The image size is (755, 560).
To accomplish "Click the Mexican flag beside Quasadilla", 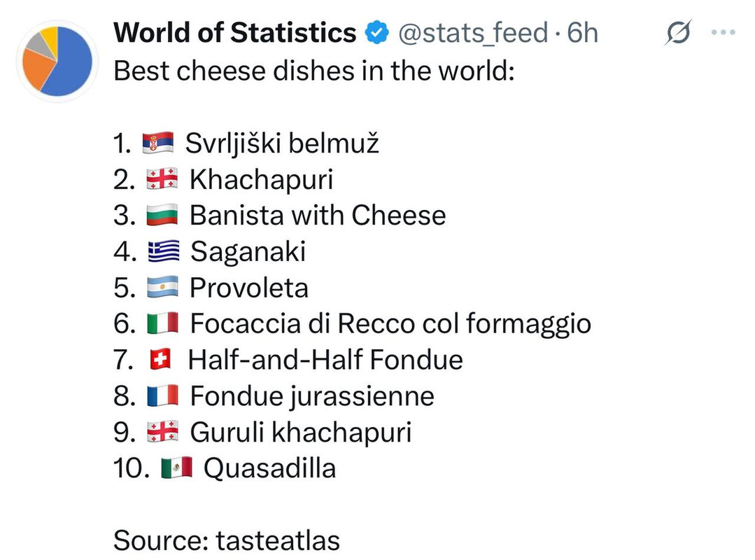I will (x=176, y=468).
